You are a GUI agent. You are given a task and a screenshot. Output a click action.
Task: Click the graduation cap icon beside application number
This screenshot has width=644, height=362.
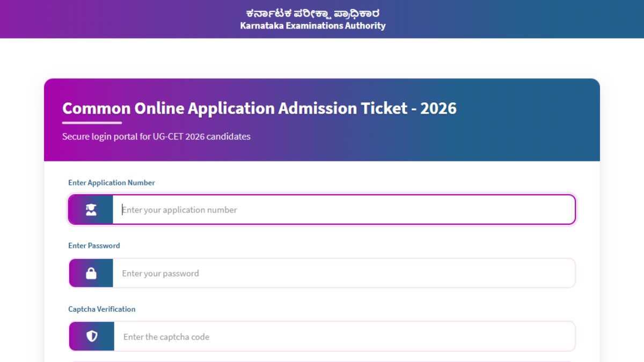click(91, 209)
